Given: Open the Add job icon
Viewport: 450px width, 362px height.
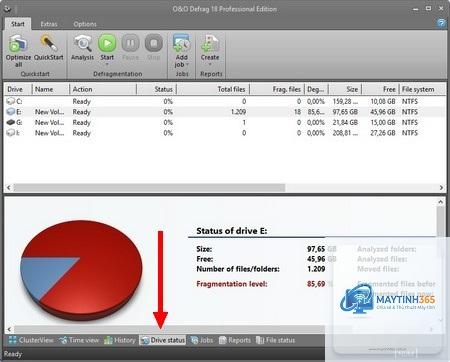Looking at the screenshot, I should tap(181, 43).
